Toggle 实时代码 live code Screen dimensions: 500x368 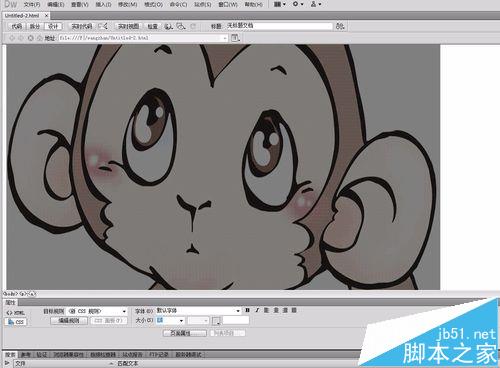coord(82,26)
